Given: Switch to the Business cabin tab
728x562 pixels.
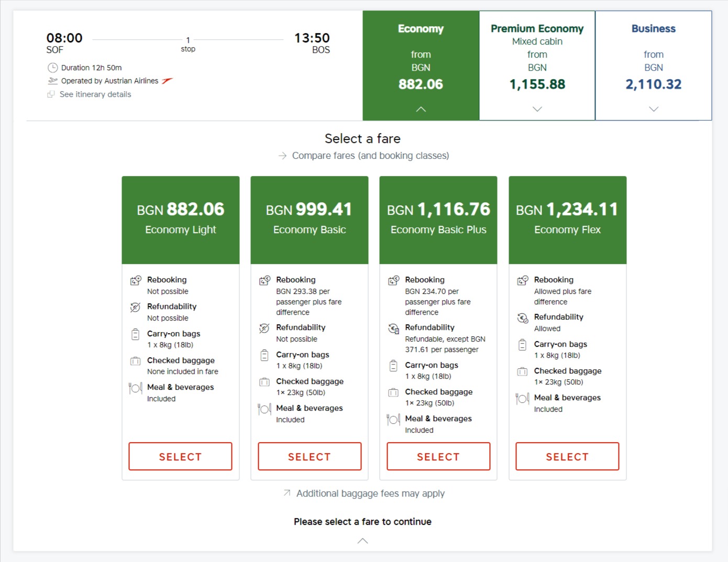Looking at the screenshot, I should pos(653,65).
